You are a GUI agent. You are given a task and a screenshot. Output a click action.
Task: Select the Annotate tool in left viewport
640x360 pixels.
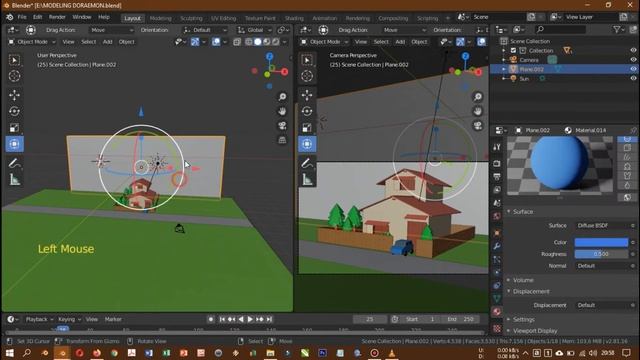click(14, 163)
